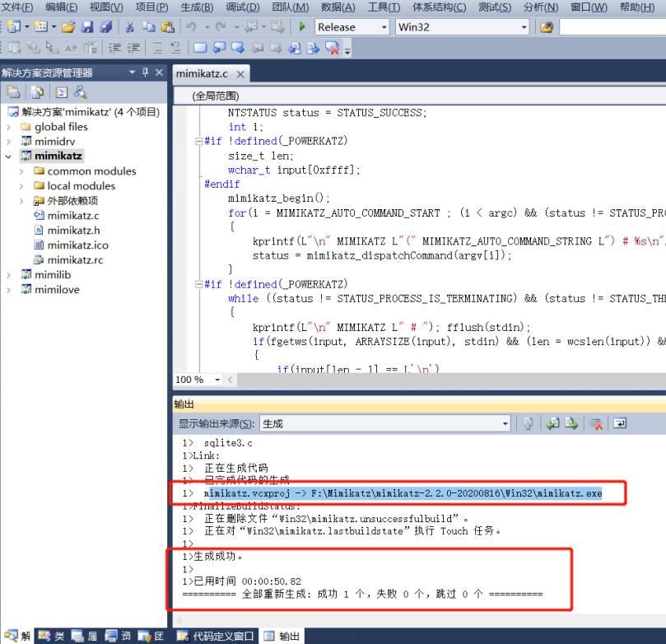
Task: Click the Redo arrow icon
Action: (x=221, y=27)
